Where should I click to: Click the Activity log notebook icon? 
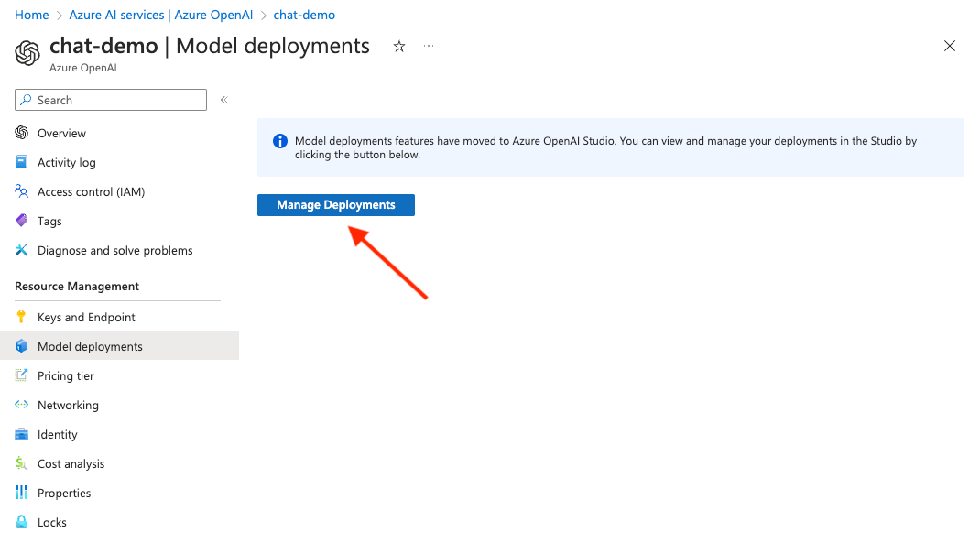coord(23,162)
